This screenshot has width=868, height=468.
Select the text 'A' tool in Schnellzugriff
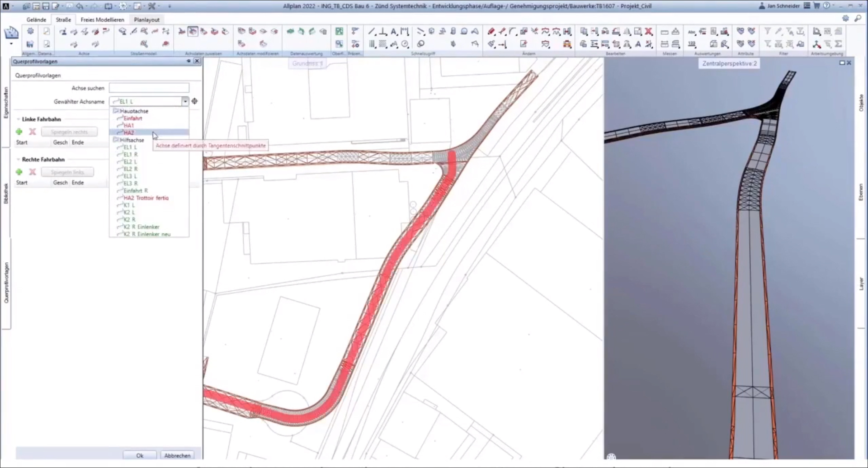tap(393, 31)
